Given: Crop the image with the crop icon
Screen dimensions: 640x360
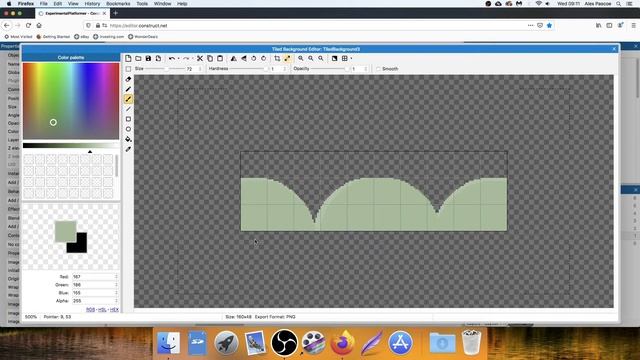Looking at the screenshot, I should click(277, 58).
